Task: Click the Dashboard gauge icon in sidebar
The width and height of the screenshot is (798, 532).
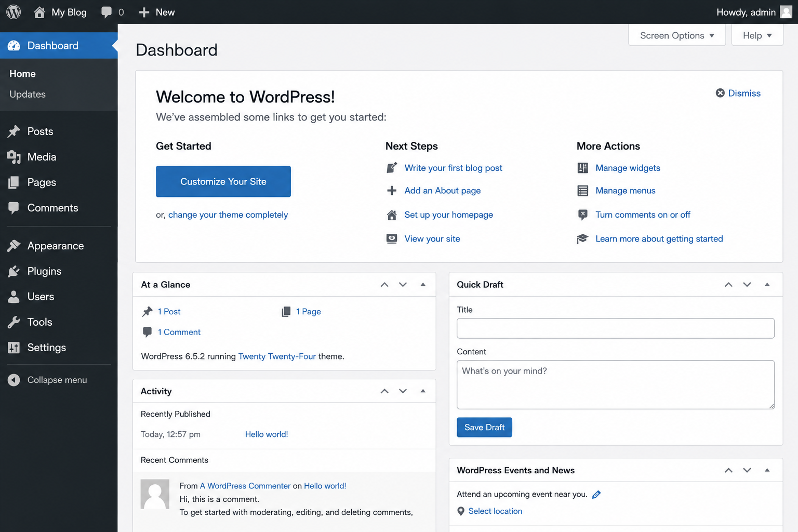Action: [14, 46]
